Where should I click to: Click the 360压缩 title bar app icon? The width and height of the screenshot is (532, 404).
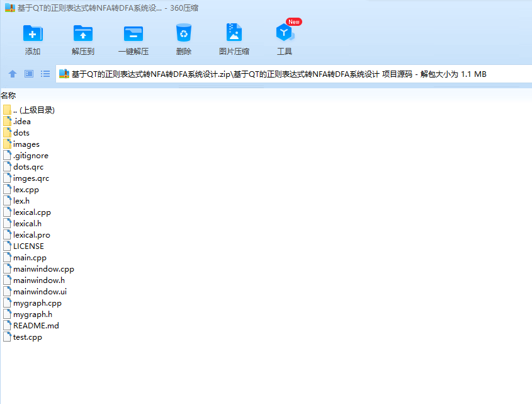10,8
